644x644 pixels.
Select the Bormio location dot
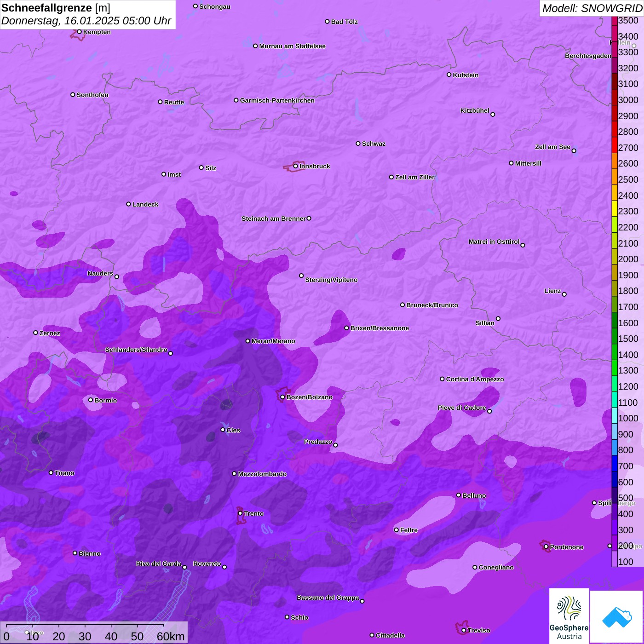(x=91, y=400)
